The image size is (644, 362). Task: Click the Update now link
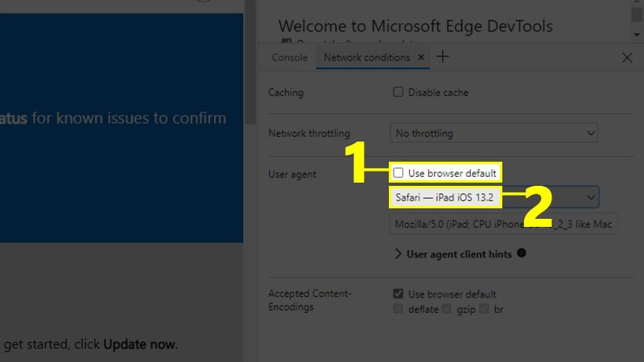click(x=139, y=344)
